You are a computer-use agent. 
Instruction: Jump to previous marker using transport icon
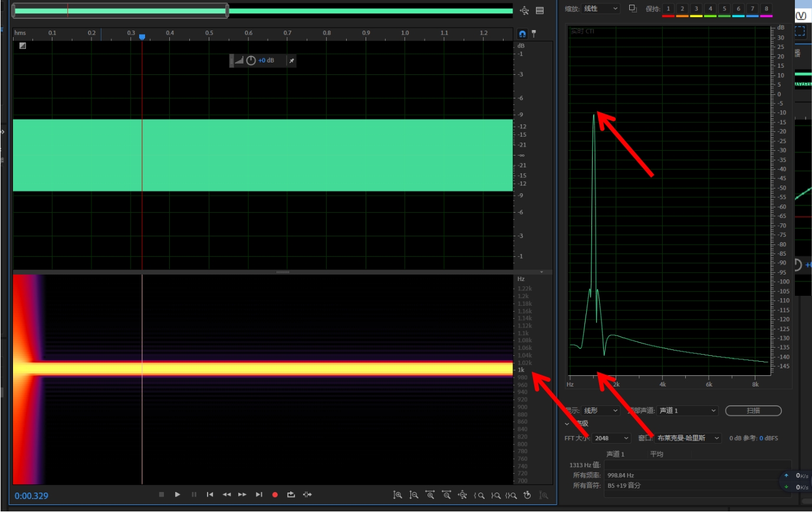[210, 495]
